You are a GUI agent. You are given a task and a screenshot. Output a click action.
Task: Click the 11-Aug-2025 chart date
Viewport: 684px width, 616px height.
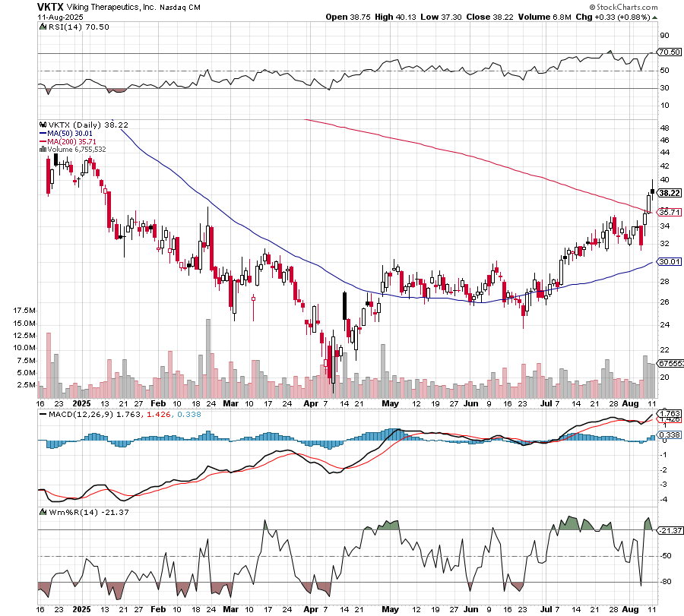[60, 17]
